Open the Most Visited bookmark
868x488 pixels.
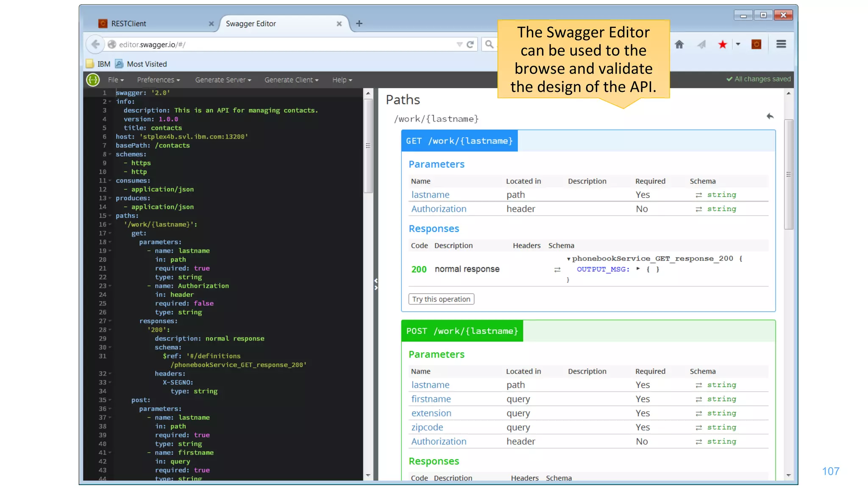pos(141,64)
